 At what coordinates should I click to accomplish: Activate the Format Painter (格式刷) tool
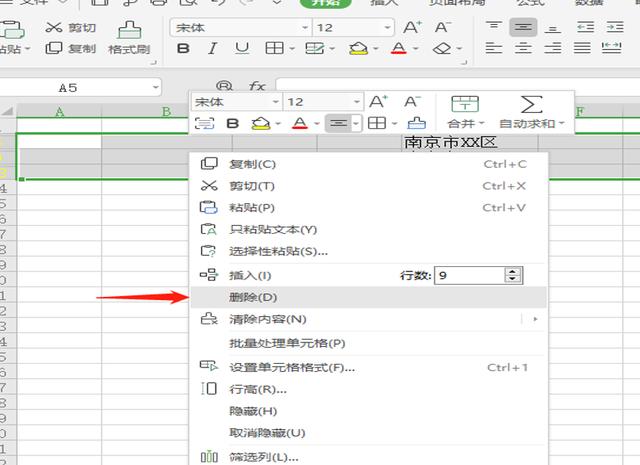129,38
